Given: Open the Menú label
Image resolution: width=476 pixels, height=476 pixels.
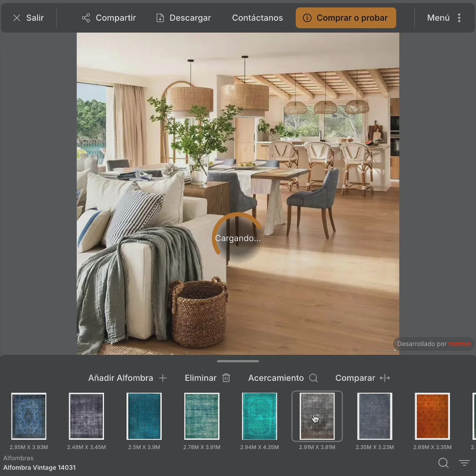Looking at the screenshot, I should click(438, 18).
